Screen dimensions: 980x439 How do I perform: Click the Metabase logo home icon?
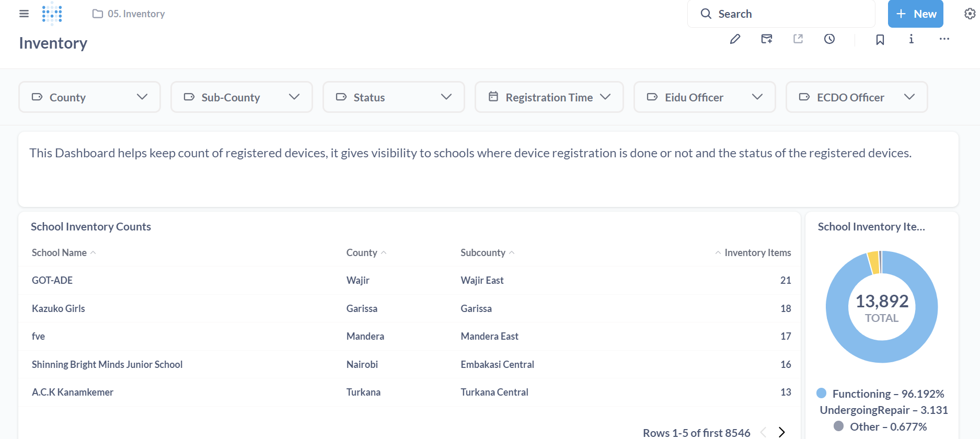(52, 14)
